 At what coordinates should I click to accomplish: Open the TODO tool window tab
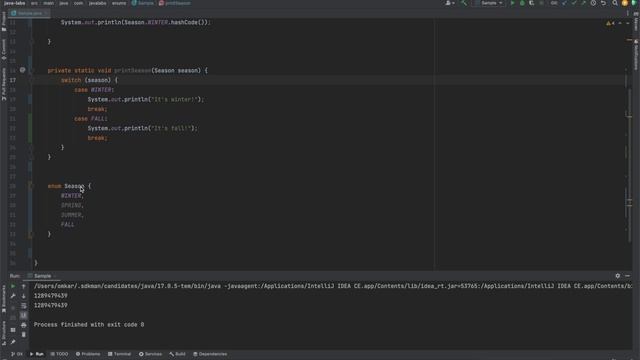59,354
